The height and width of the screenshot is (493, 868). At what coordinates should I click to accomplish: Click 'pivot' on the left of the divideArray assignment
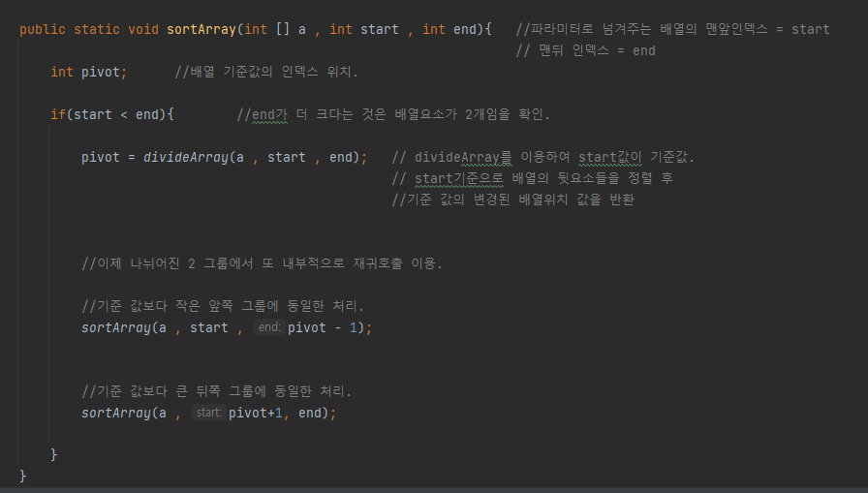coord(100,157)
